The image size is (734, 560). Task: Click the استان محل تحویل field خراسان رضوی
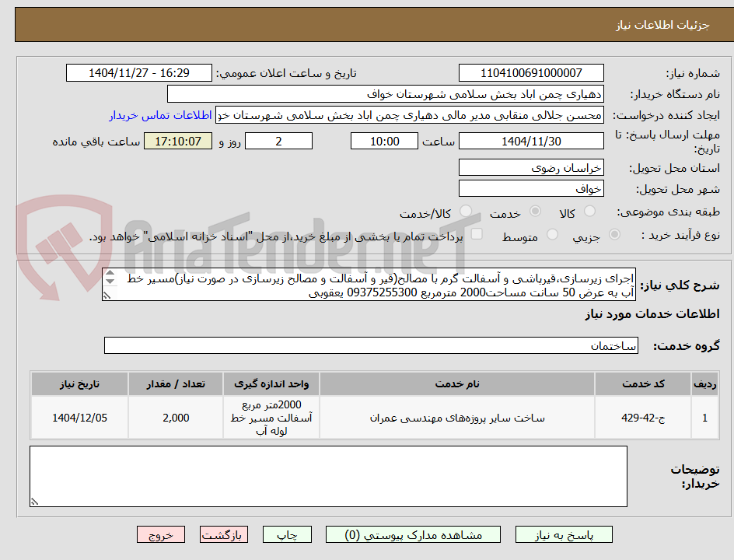click(x=531, y=168)
